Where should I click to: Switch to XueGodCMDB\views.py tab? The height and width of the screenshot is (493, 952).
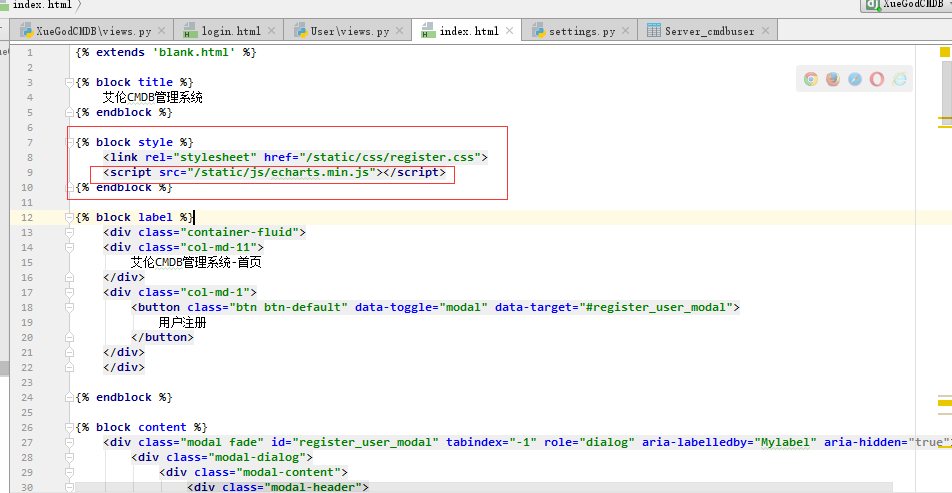tap(94, 31)
